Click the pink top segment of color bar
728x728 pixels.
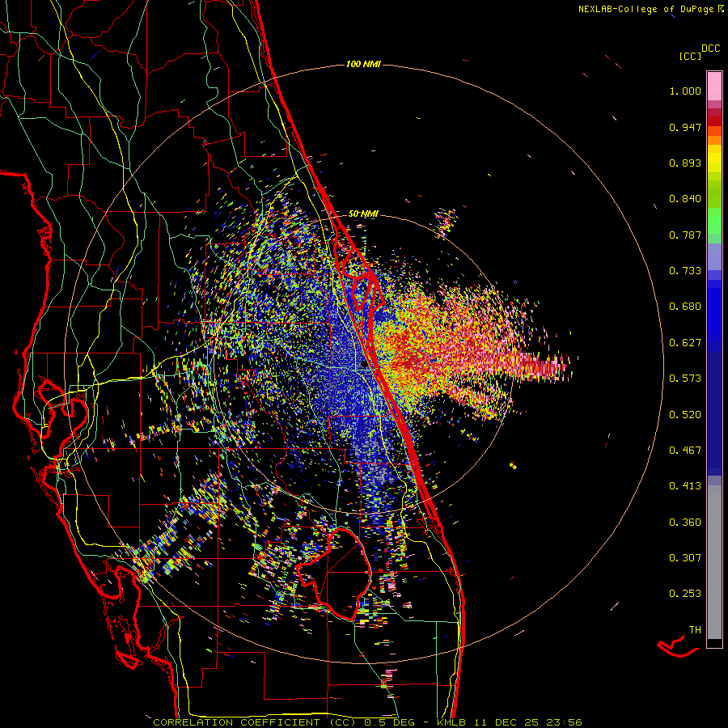[714, 86]
